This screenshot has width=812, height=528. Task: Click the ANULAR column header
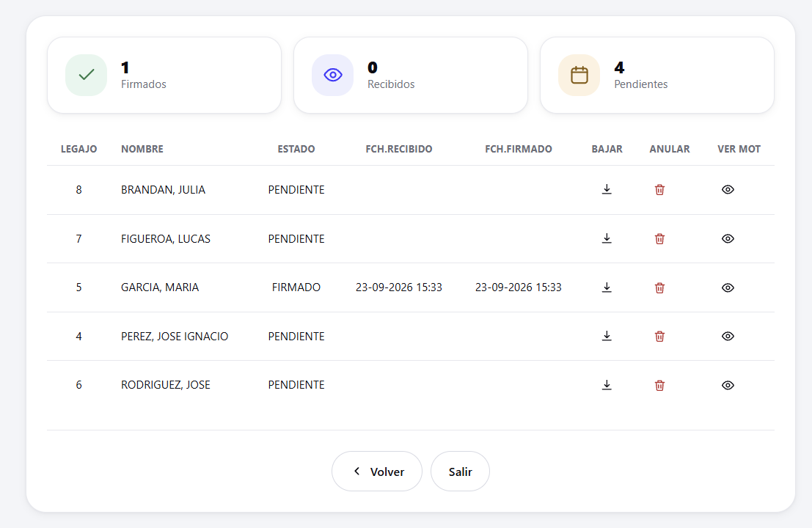(x=670, y=149)
